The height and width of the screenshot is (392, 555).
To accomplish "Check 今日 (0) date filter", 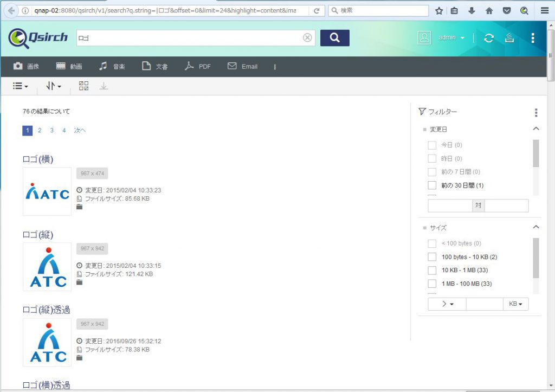I will pyautogui.click(x=432, y=145).
